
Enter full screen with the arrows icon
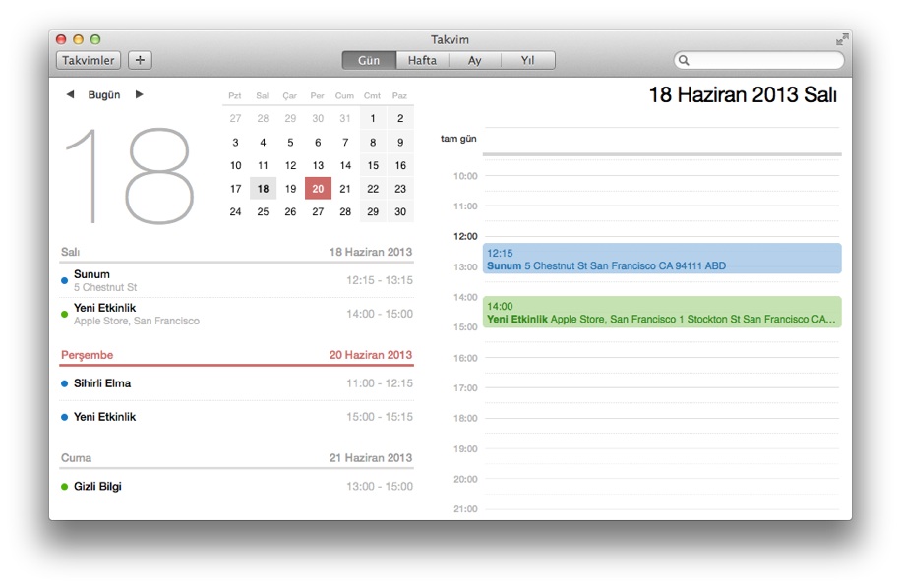[842, 40]
